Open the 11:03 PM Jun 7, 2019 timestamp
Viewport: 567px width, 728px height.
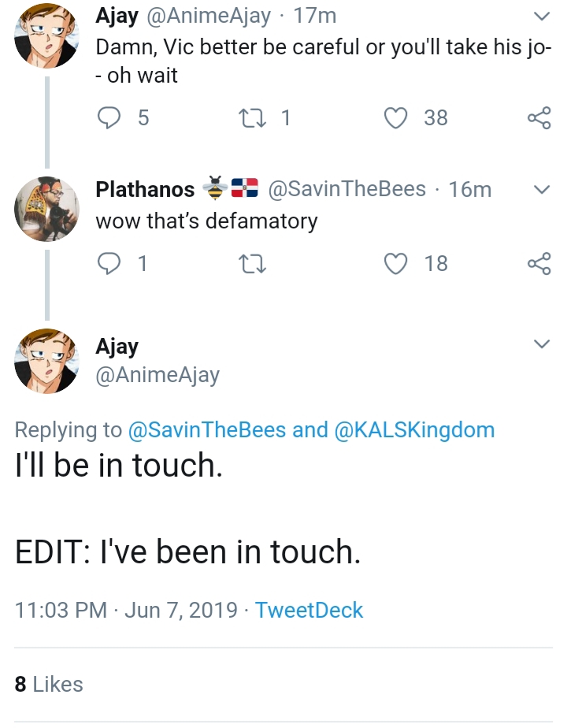[x=126, y=610]
